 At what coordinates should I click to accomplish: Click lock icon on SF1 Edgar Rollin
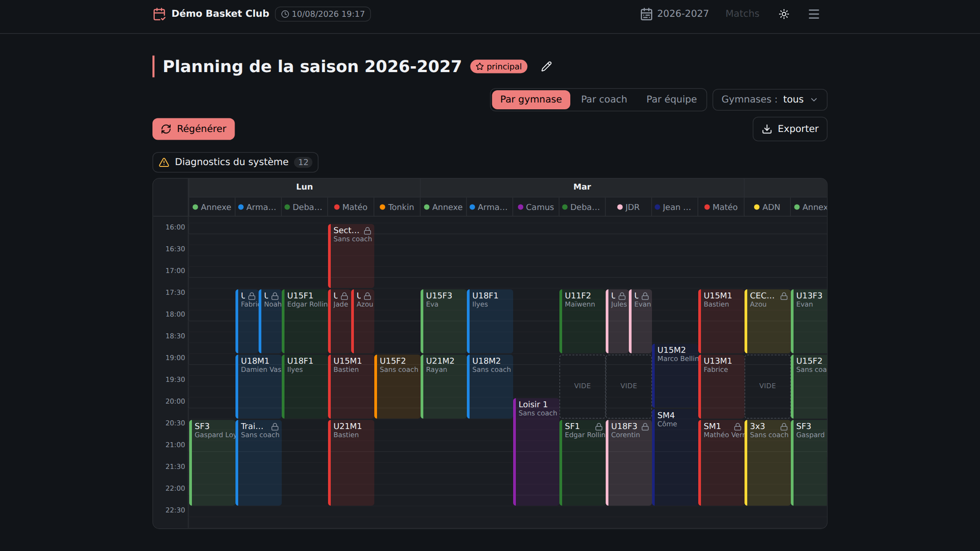tap(599, 427)
